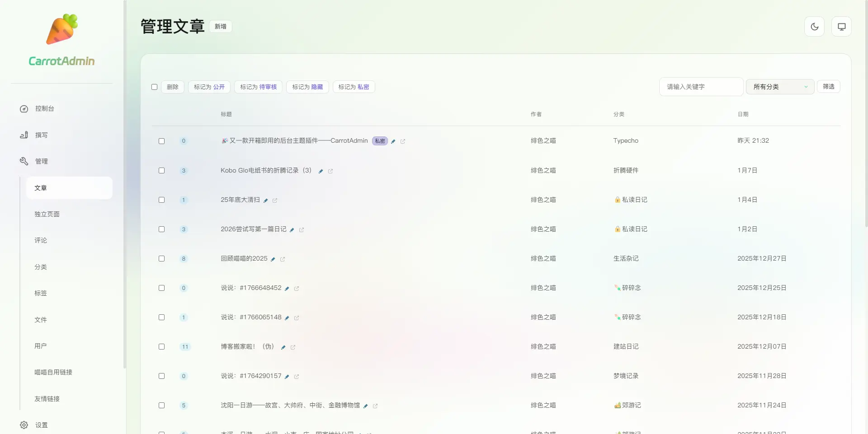Viewport: 868px width, 434px height.
Task: Open external link for 博客搬家啦 article
Action: [293, 347]
